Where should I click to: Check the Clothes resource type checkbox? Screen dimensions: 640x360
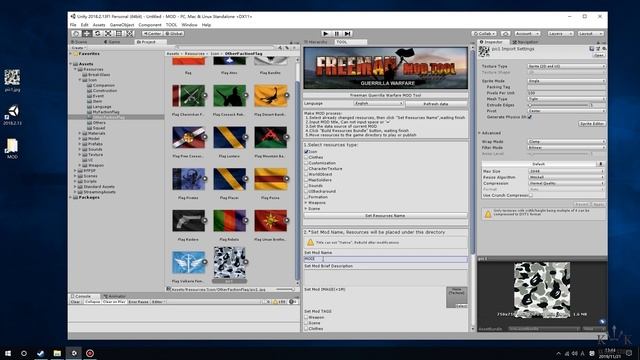coord(306,157)
